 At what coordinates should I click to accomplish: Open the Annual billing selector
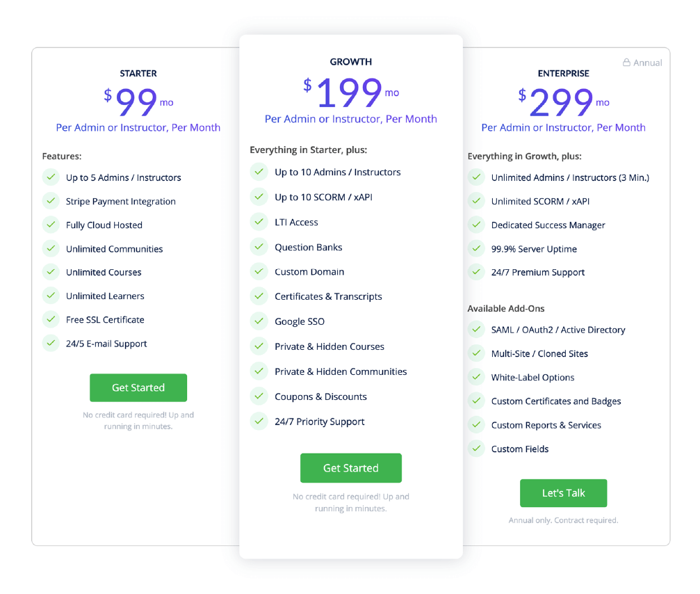[x=643, y=63]
